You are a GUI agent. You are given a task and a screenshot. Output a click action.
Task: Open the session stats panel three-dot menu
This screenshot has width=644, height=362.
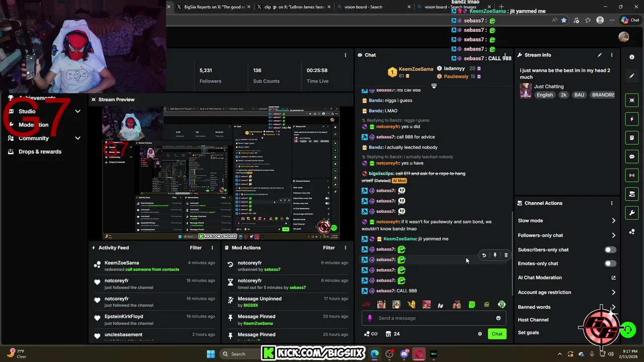345,55
